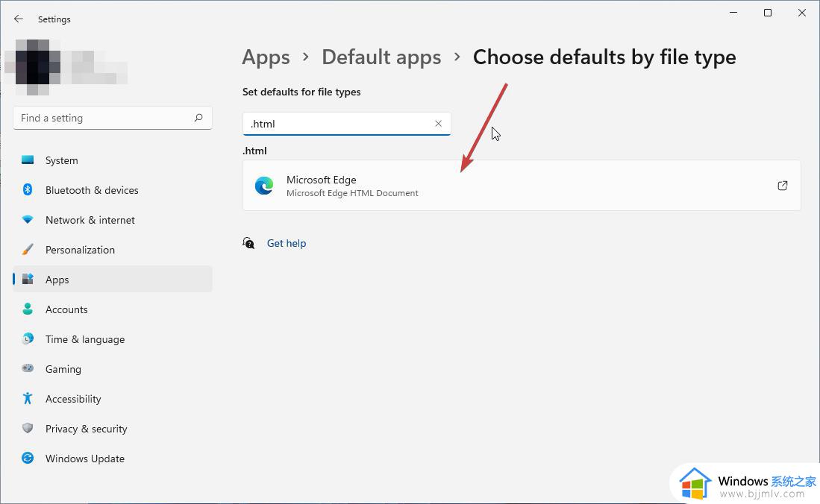Click the Privacy shield icon
820x504 pixels.
(x=28, y=428)
